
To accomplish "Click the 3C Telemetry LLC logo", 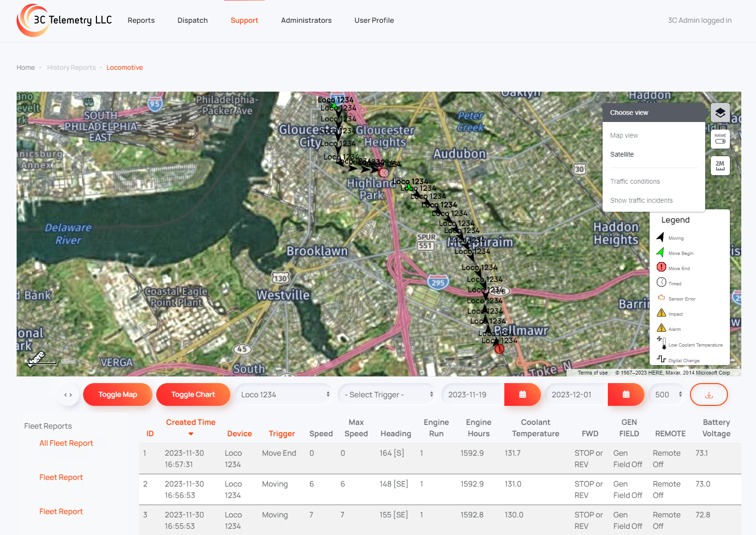I will click(65, 20).
